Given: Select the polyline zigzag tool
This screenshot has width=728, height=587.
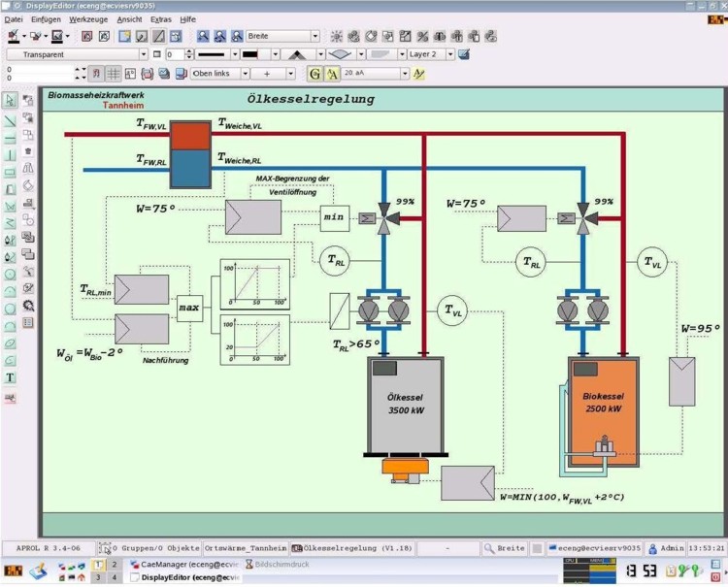Looking at the screenshot, I should coord(10,223).
